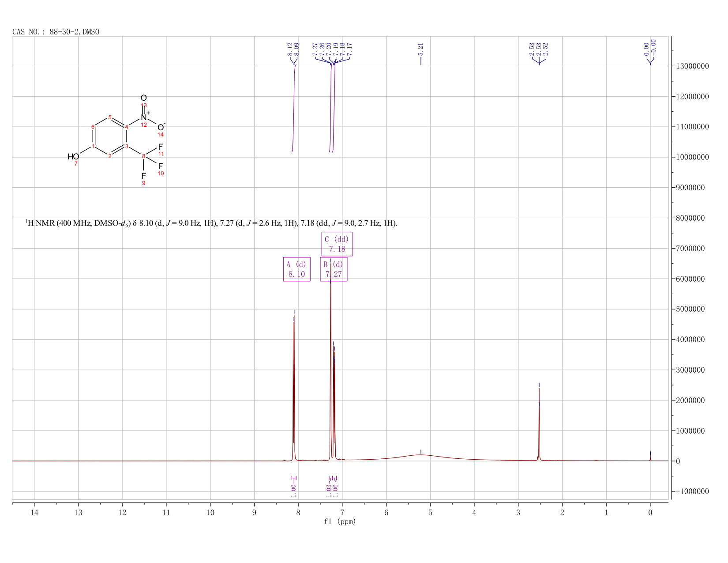Click the 1H NMR report text line
Image resolution: width=728 pixels, height=563 pixels.
pyautogui.click(x=211, y=223)
